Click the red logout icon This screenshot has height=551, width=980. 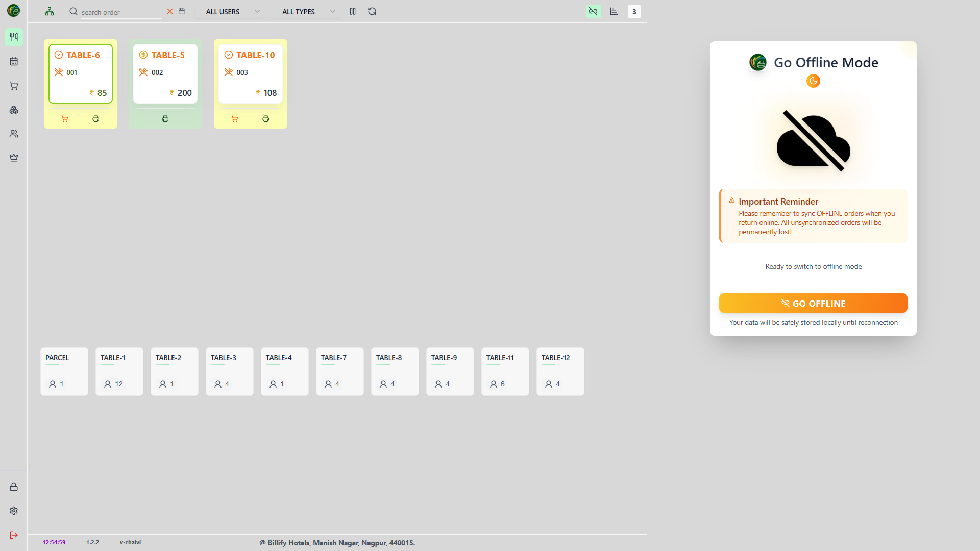point(14,535)
